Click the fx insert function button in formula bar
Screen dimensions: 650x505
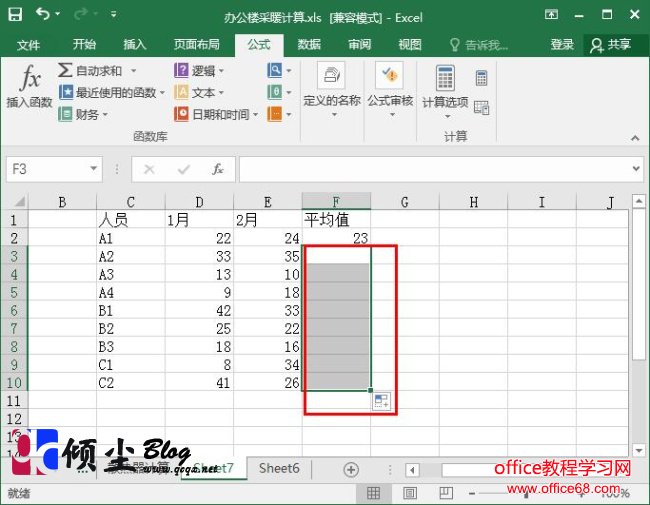click(x=218, y=169)
